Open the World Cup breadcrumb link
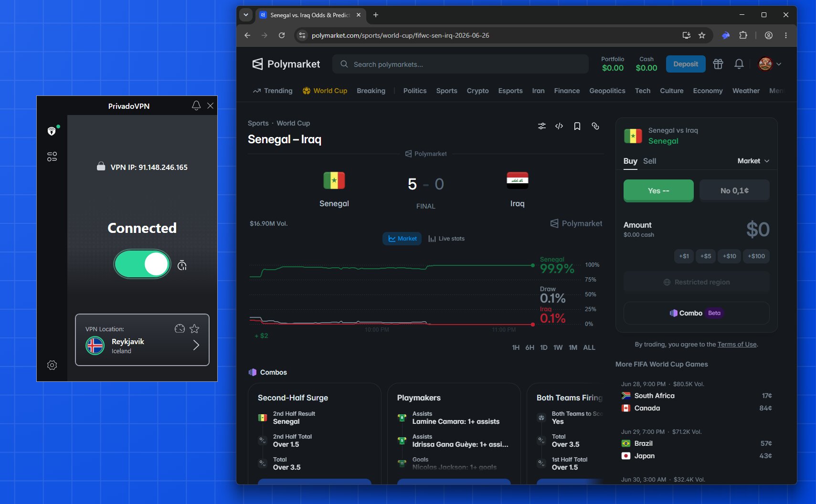The height and width of the screenshot is (504, 816). coord(293,123)
